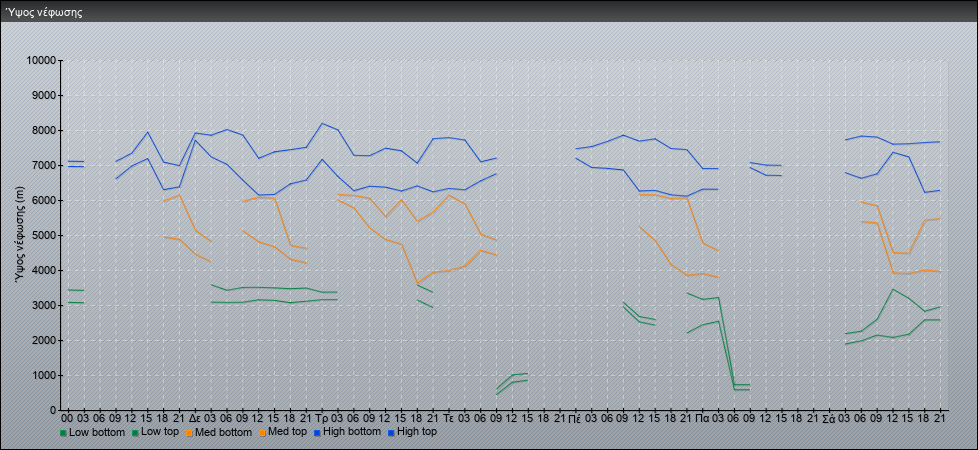
Task: Toggle the Med bottom legend entry
Action: click(222, 432)
